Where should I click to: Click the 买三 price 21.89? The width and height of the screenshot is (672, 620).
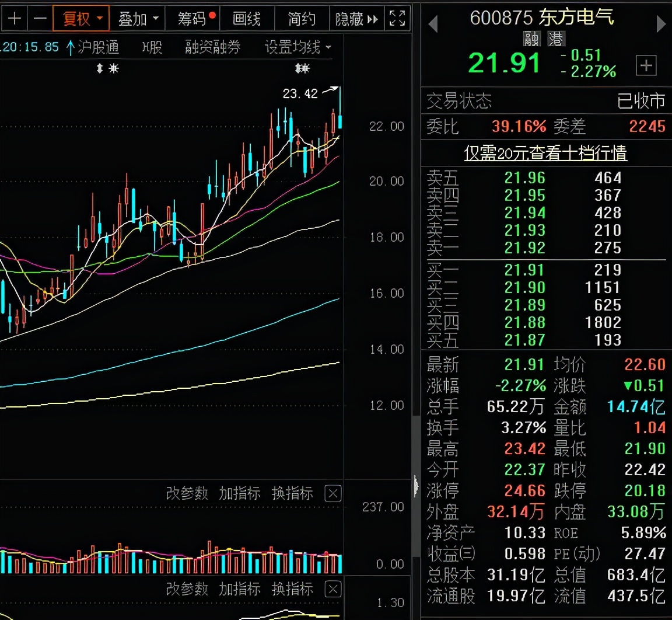coord(524,305)
